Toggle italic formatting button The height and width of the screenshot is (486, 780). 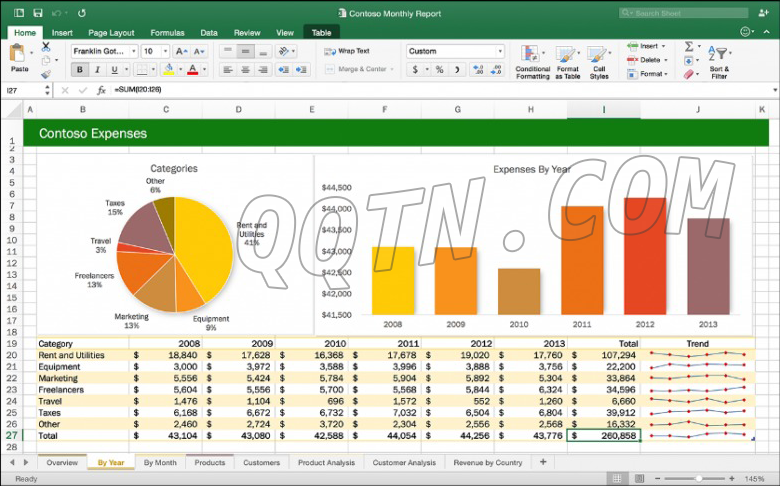[x=98, y=70]
